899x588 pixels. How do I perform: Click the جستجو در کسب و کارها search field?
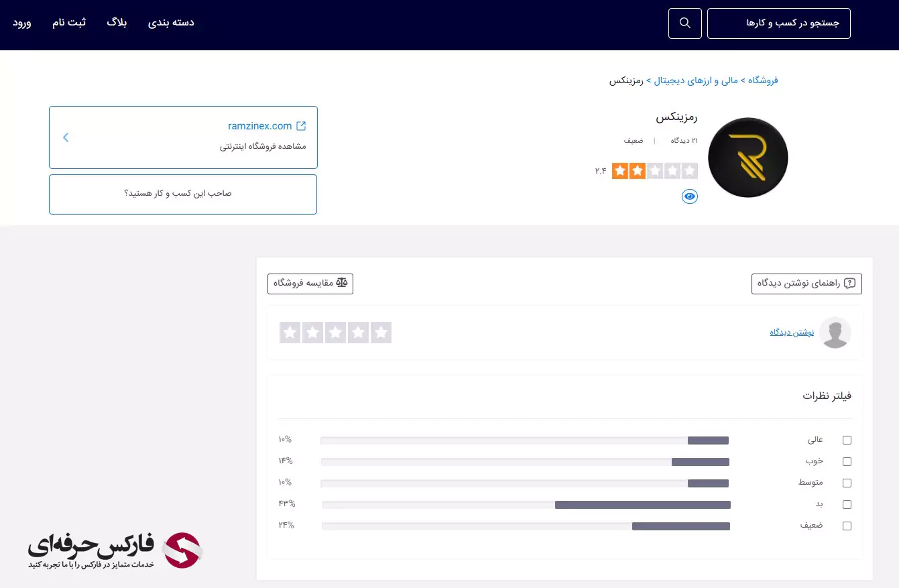(x=779, y=23)
